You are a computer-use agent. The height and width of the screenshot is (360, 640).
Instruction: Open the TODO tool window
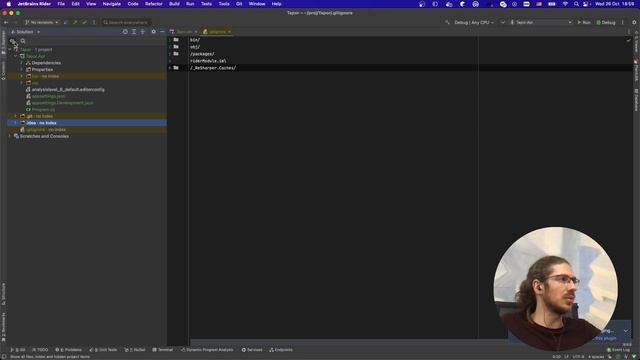(x=40, y=350)
